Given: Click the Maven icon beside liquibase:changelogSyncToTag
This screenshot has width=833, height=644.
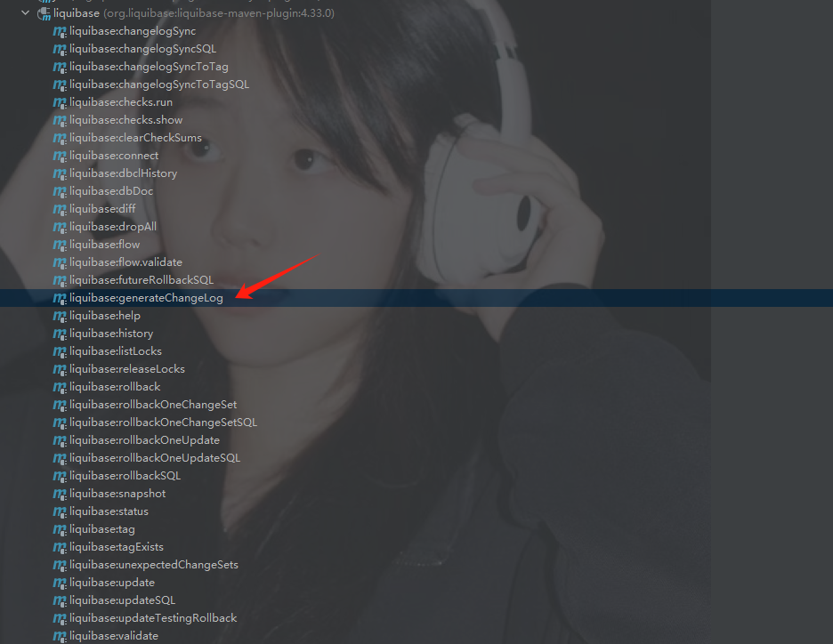Looking at the screenshot, I should 60,68.
